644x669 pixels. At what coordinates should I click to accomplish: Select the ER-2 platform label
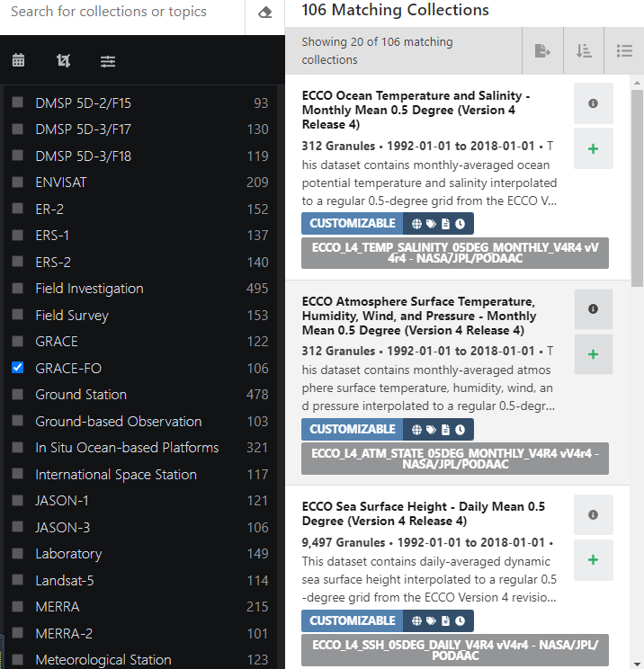(49, 209)
